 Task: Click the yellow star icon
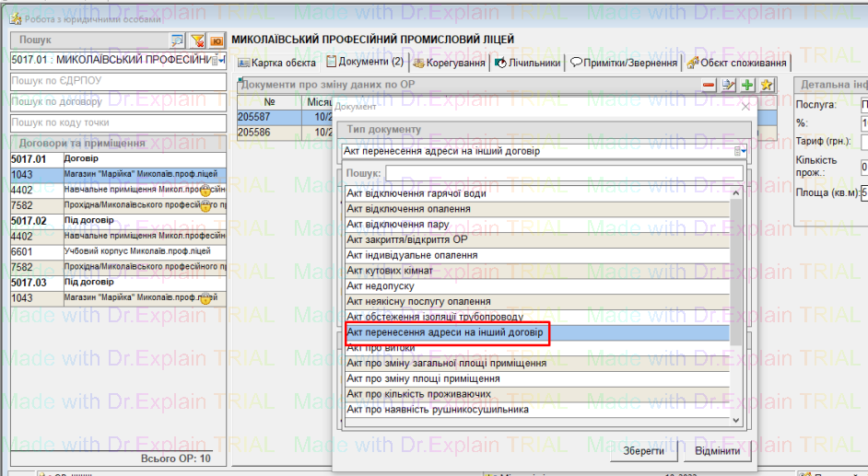pyautogui.click(x=766, y=85)
